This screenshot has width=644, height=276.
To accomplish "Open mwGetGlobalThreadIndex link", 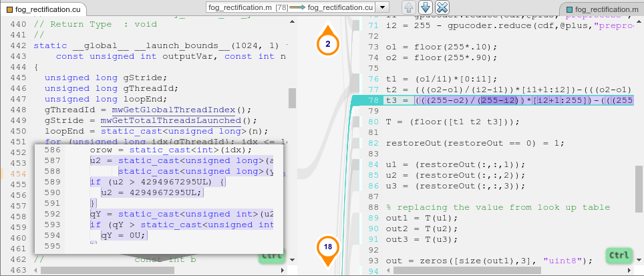I will (173, 110).
